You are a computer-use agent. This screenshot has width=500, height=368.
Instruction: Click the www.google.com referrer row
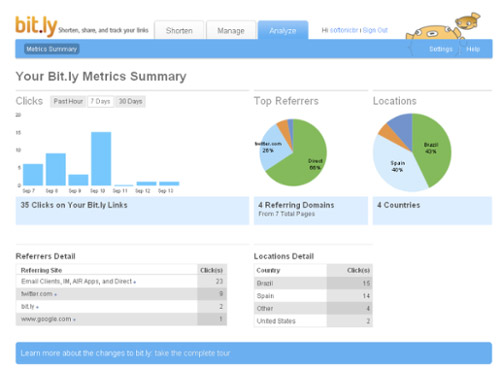coord(121,319)
